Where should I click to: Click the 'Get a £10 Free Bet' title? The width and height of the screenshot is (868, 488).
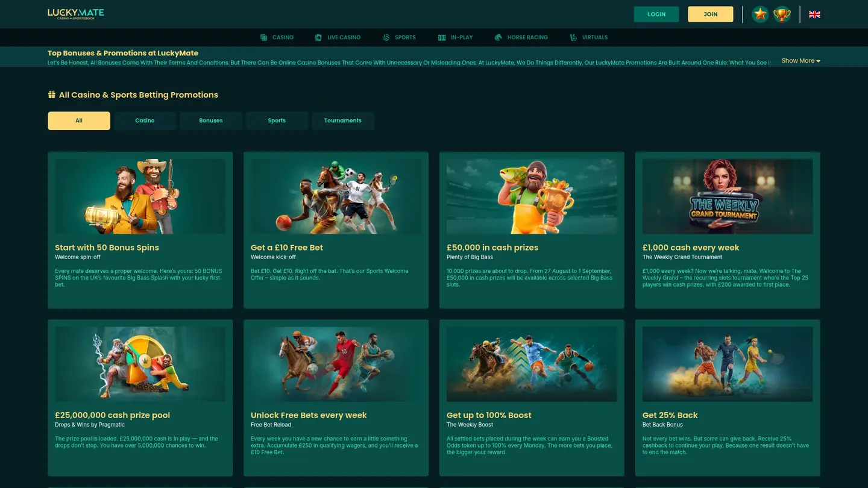click(287, 248)
